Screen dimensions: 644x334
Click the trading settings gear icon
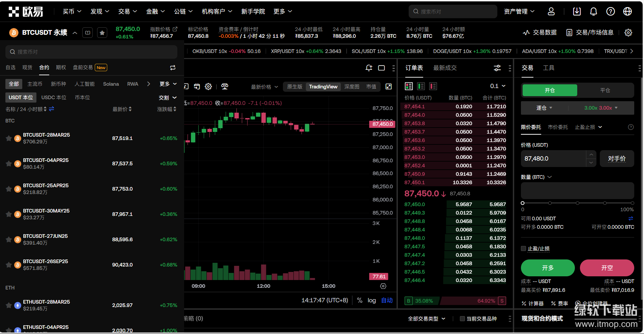point(628,33)
